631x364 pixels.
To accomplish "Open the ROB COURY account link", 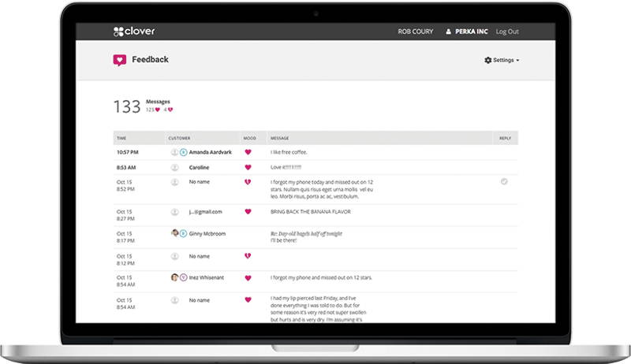I will [416, 32].
